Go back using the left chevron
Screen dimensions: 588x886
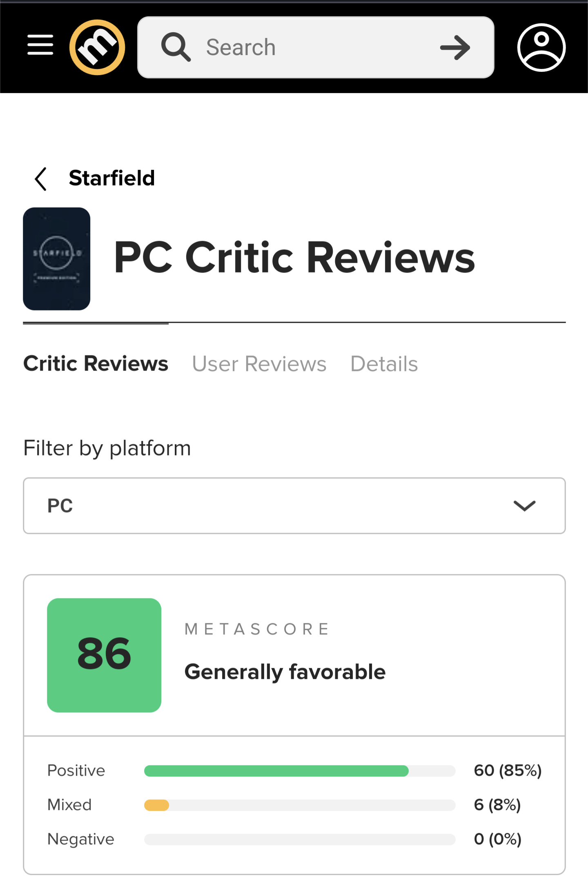[x=40, y=179]
